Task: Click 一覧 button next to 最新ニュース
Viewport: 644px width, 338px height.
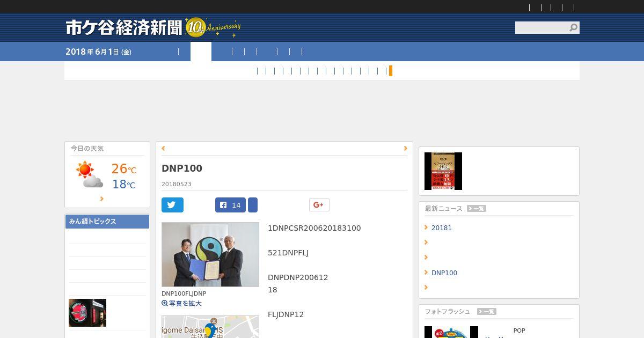Action: (477, 209)
